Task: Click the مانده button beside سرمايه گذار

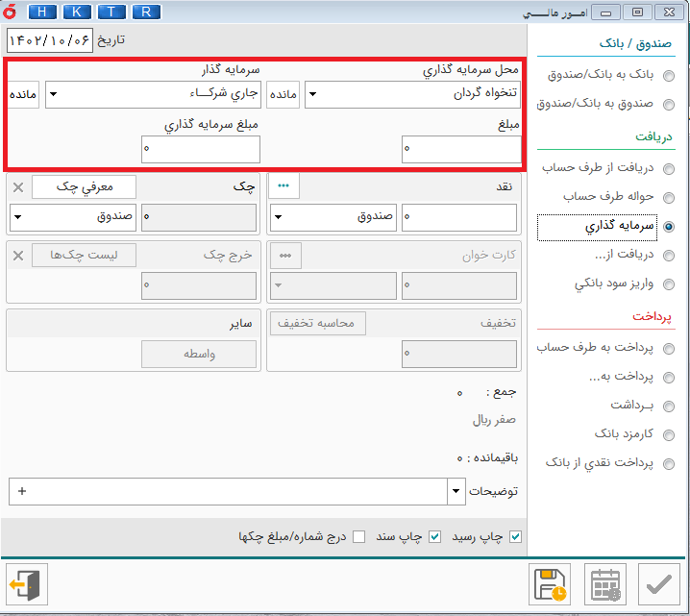Action: pos(23,94)
